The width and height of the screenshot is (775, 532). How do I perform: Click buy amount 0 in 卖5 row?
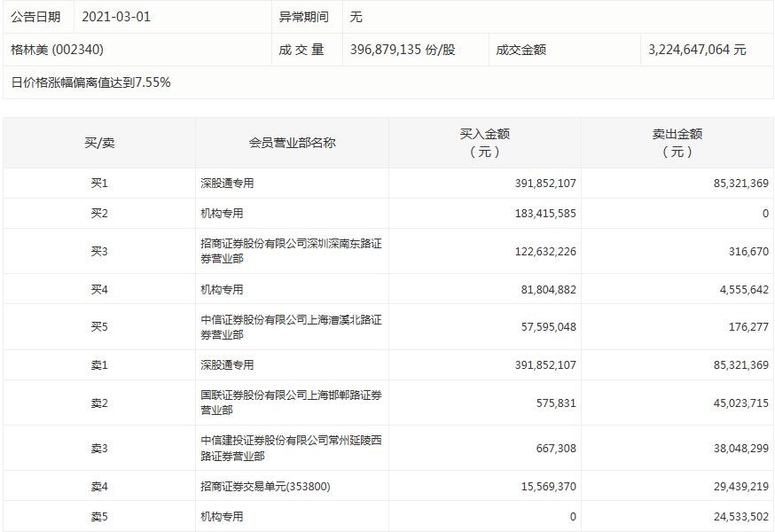[x=573, y=517]
